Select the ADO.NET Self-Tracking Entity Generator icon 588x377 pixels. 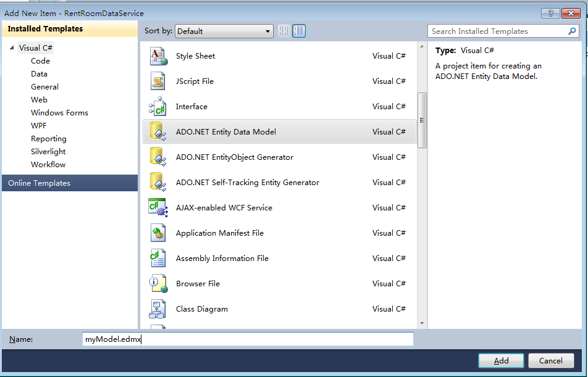158,182
